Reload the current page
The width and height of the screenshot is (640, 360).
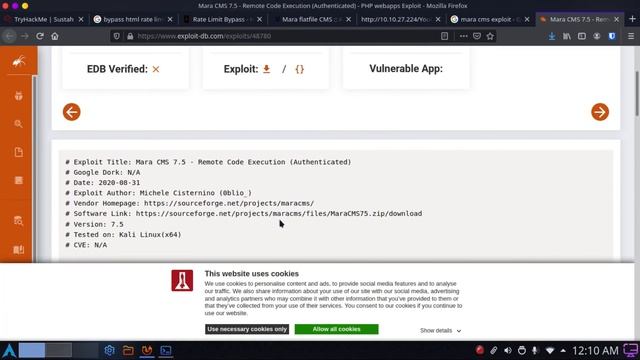pyautogui.click(x=40, y=36)
